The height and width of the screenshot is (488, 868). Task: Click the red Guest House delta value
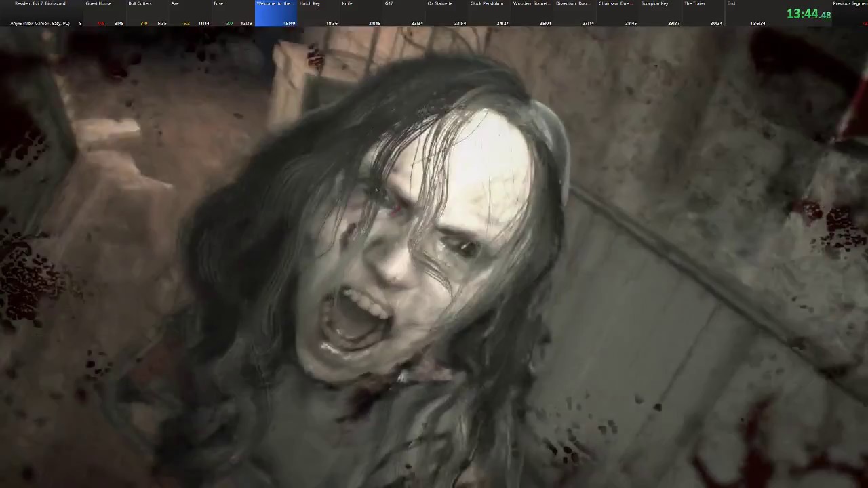101,24
